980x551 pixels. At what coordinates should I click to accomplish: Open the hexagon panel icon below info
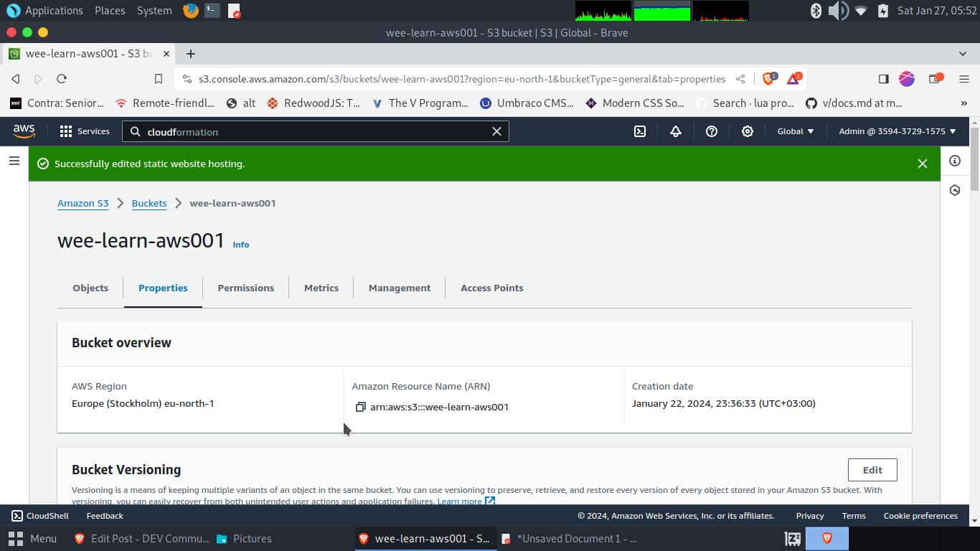[955, 190]
